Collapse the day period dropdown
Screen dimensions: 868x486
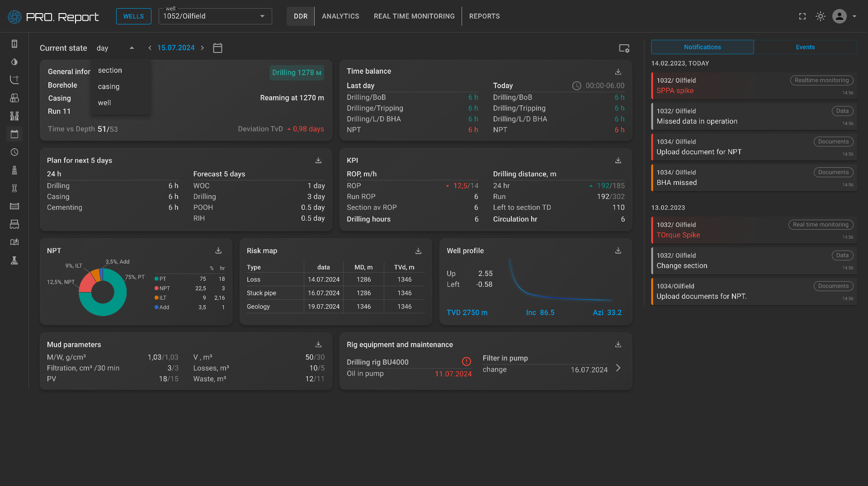pos(132,48)
